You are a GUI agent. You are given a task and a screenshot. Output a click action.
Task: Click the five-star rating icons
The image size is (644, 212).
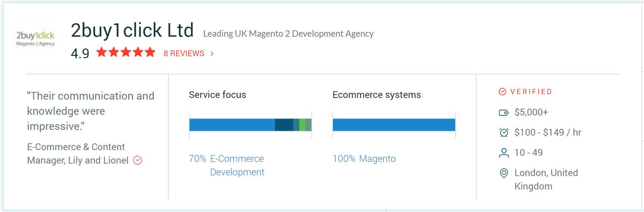point(126,52)
